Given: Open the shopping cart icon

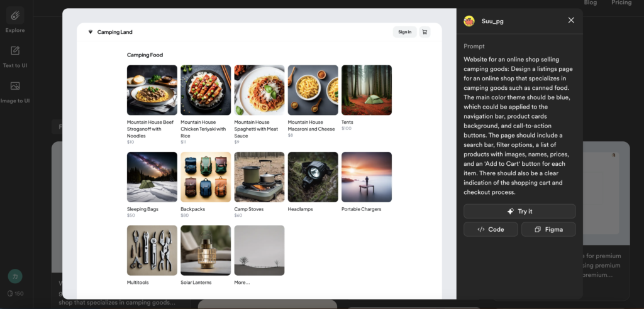Looking at the screenshot, I should (425, 32).
